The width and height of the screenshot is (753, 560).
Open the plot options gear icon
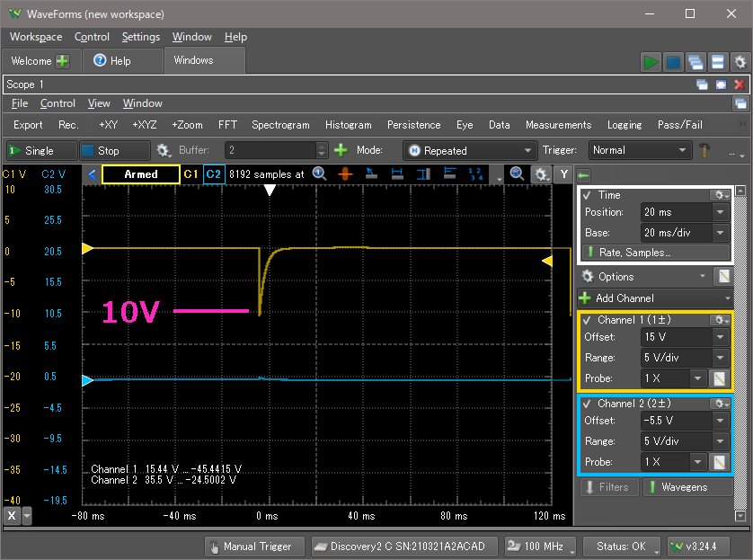539,174
